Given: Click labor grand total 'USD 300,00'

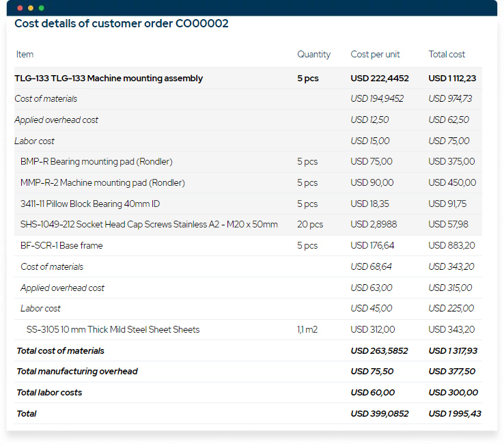Looking at the screenshot, I should (x=453, y=393).
